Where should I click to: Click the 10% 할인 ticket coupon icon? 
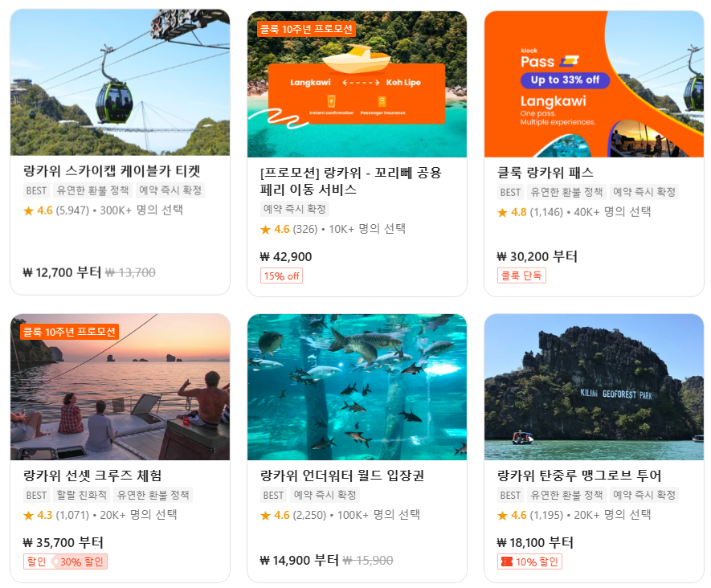tap(506, 561)
